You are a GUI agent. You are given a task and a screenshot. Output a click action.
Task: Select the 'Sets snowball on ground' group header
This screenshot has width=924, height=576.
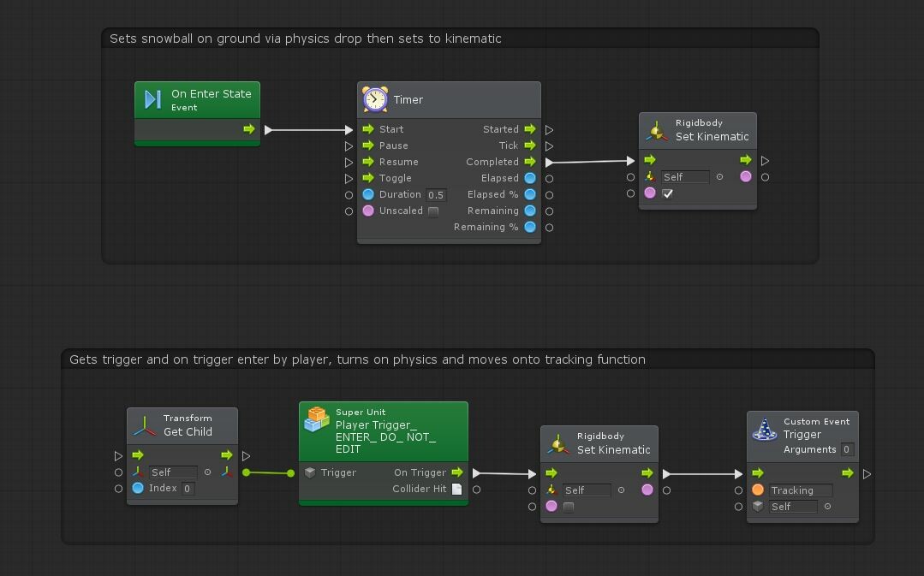tap(460, 39)
